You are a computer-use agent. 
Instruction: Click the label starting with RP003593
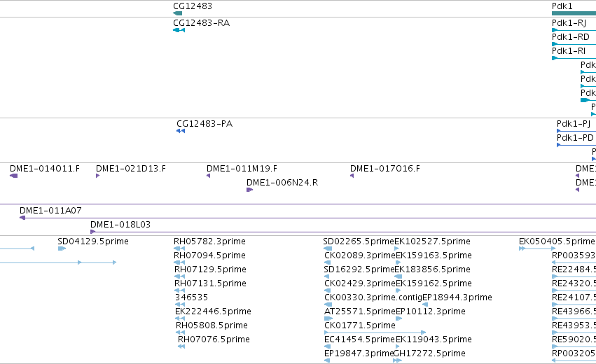(x=574, y=255)
